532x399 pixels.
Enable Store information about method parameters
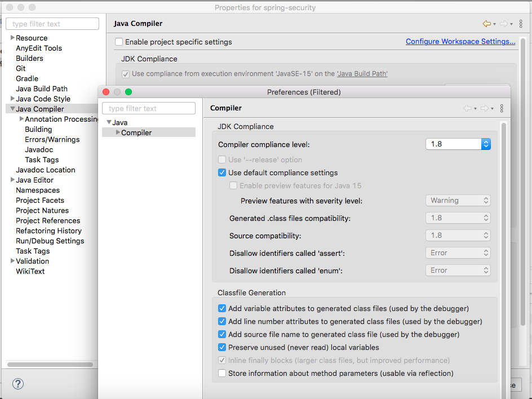coord(222,373)
